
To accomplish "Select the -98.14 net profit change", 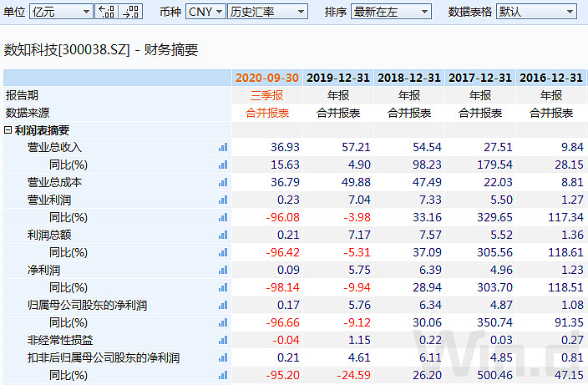I will click(x=282, y=287).
